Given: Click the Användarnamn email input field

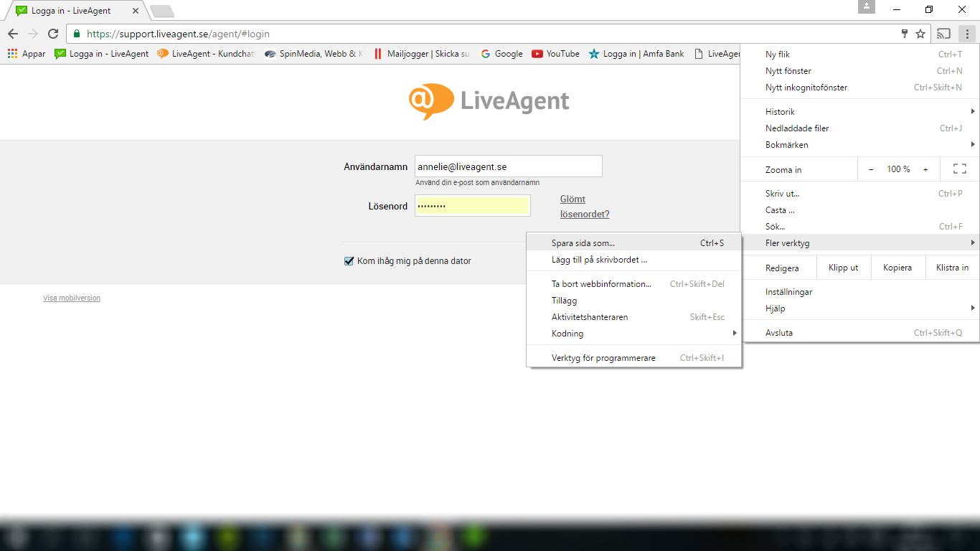Looking at the screenshot, I should [509, 166].
